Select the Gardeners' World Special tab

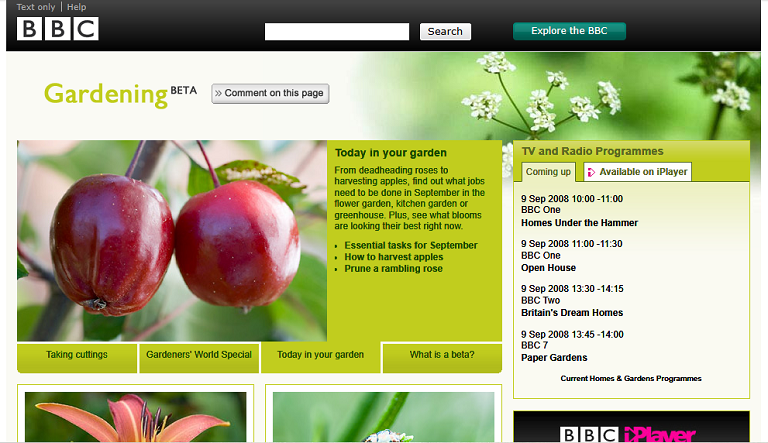click(199, 357)
